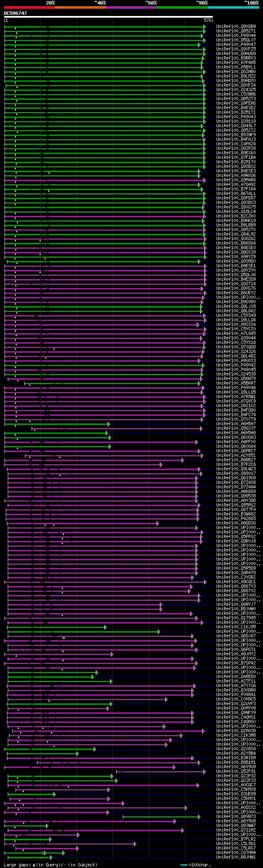Select the UniRef100_Q9ZT14 label
Screen dimensions: 263x868
236,284
